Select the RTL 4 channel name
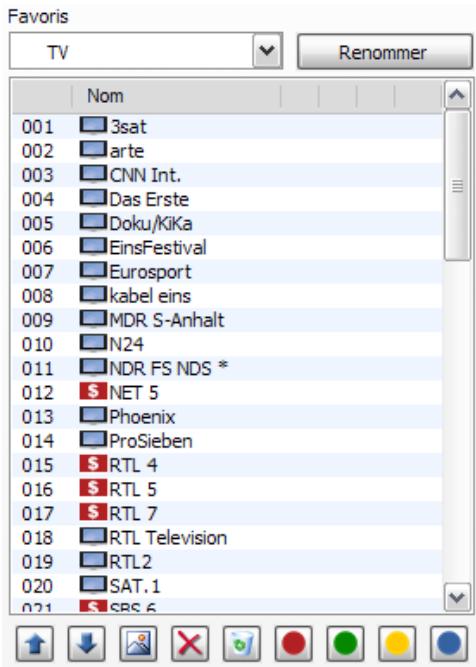476x667 pixels. [133, 465]
